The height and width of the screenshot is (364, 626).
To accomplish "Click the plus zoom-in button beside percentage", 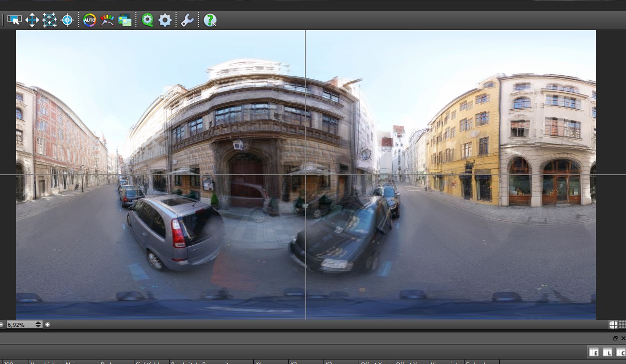I will 48,325.
